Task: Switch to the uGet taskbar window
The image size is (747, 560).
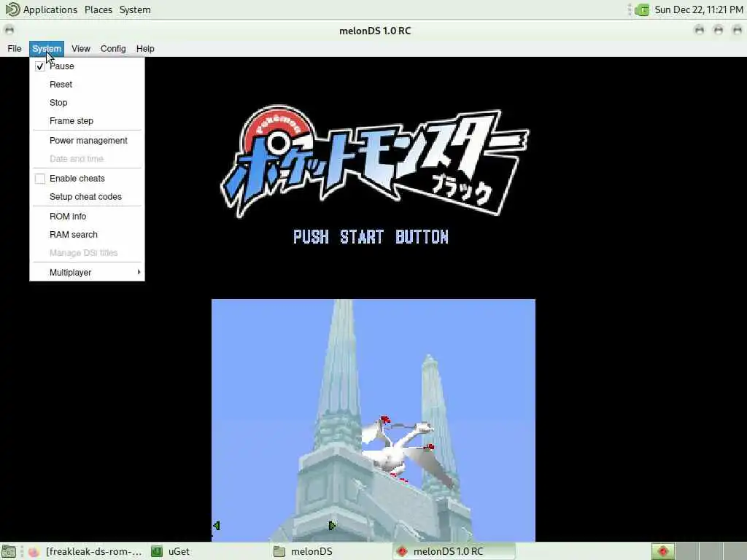Action: click(207, 551)
